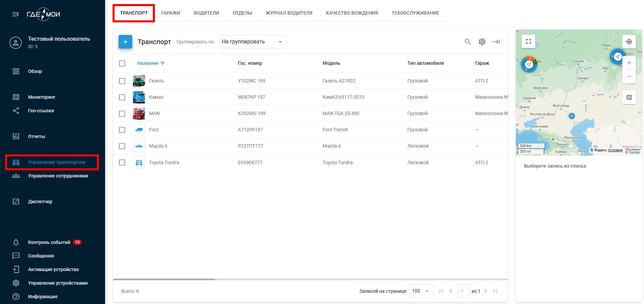The image size is (644, 304).
Task: Click the blue plus add transport button
Action: 125,42
